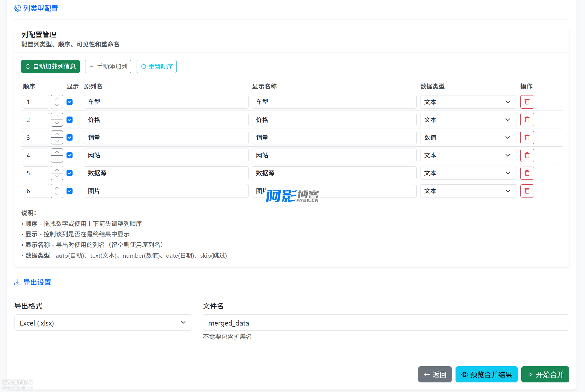Screen dimensions: 585x392
Task: Start merging with 开始合并 button
Action: tap(545, 374)
